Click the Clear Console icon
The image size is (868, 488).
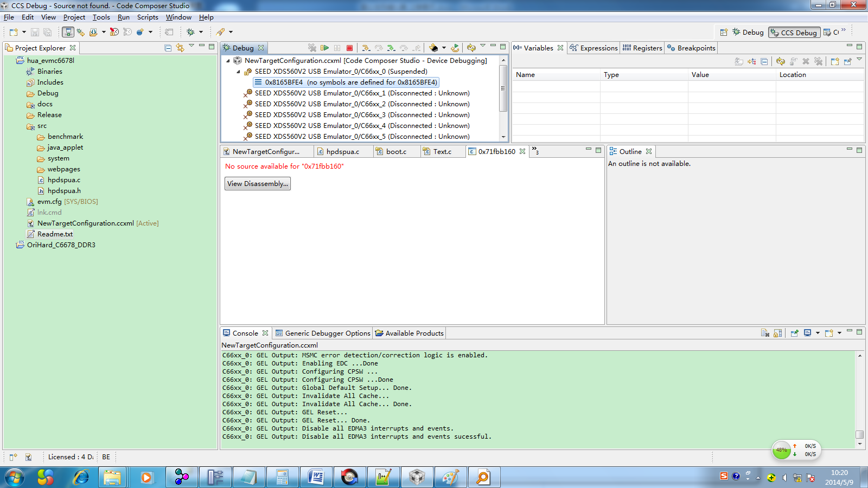tap(765, 333)
